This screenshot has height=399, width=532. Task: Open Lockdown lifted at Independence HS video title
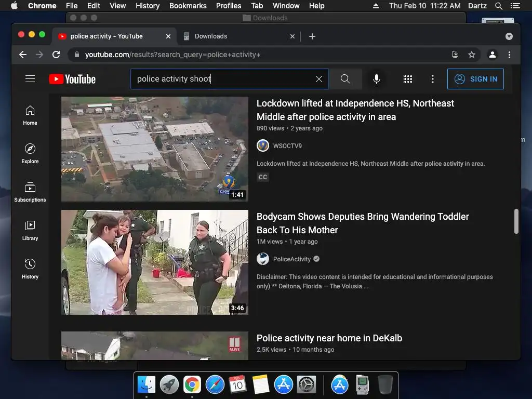355,110
